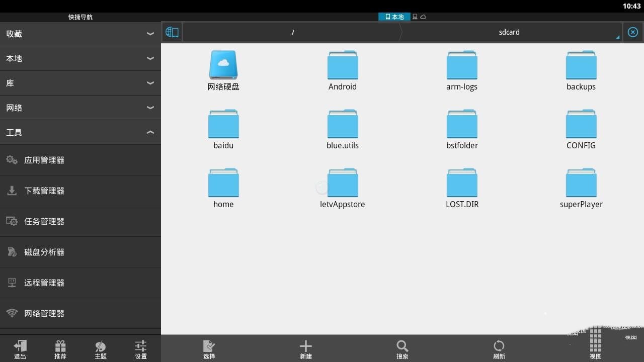Click the sdcard breadcrumb segment
Viewport: 644px width, 362px height.
pyautogui.click(x=509, y=32)
